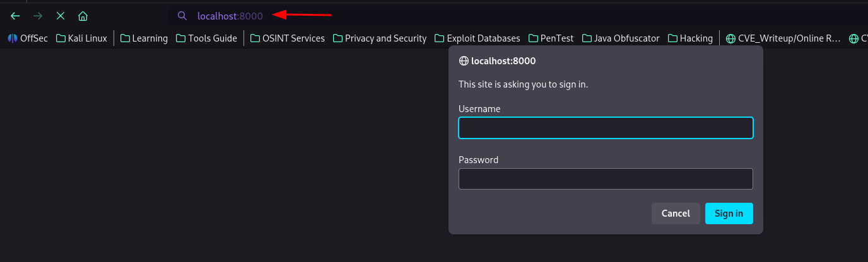Open the Kali Linux bookmarks folder
Screen dimensions: 868x262
pos(81,38)
